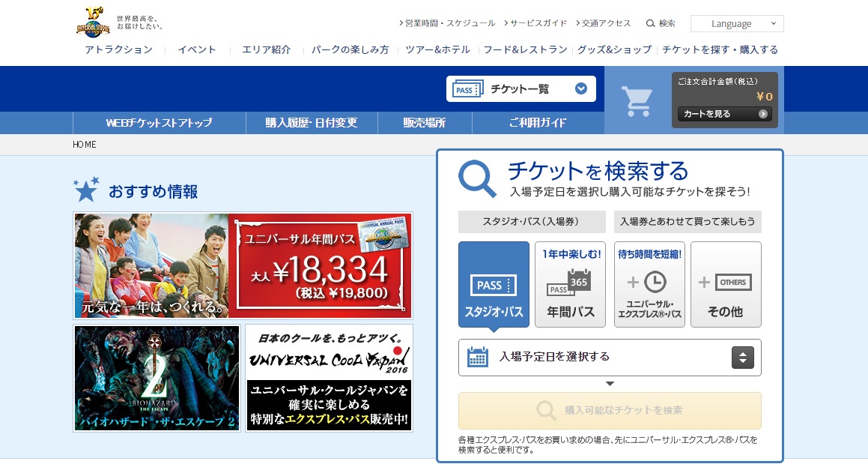Viewport: 868px width, 464px height.
Task: Click the 営業時間・スケジュール link
Action: point(447,23)
